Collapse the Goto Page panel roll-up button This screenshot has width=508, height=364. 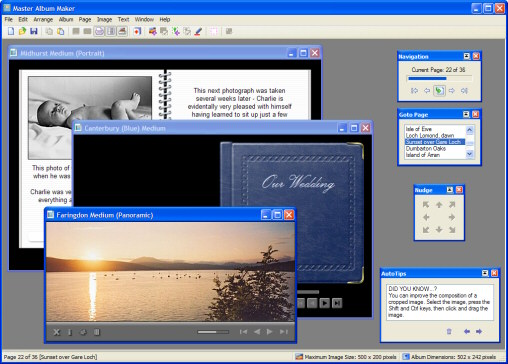[466, 114]
